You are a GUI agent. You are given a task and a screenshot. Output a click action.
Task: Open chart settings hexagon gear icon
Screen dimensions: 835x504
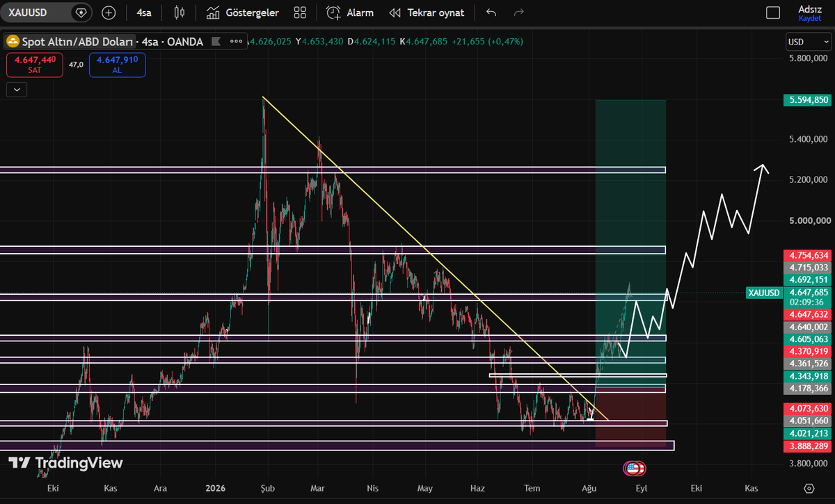808,488
